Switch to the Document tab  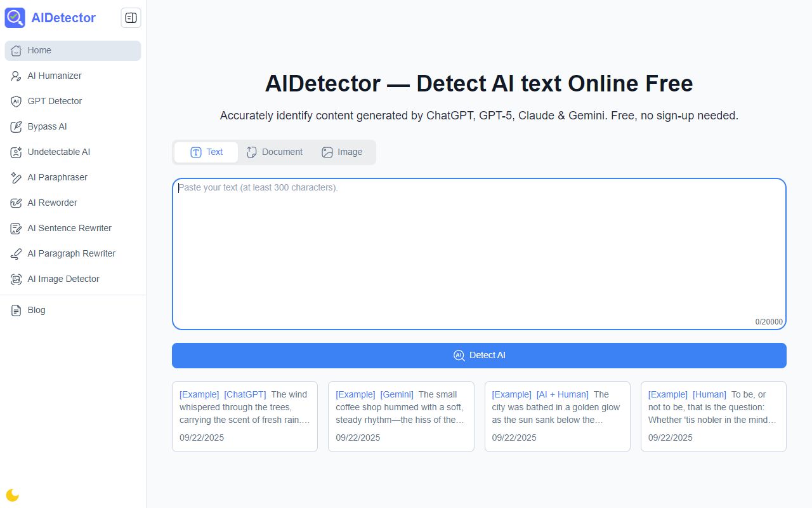pos(274,152)
